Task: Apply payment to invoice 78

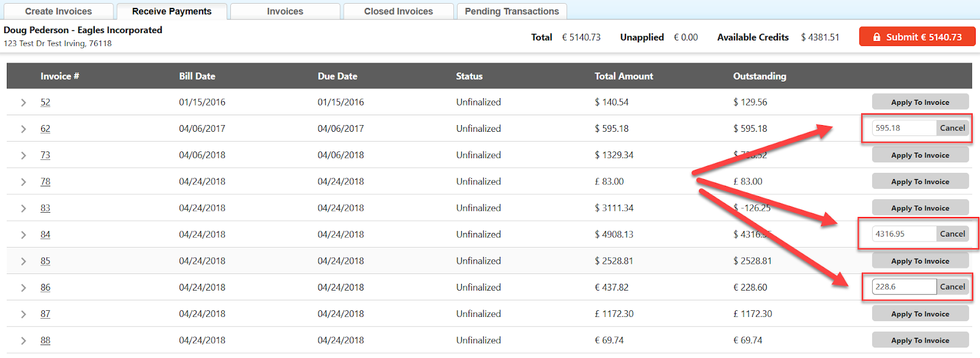Action: [920, 181]
